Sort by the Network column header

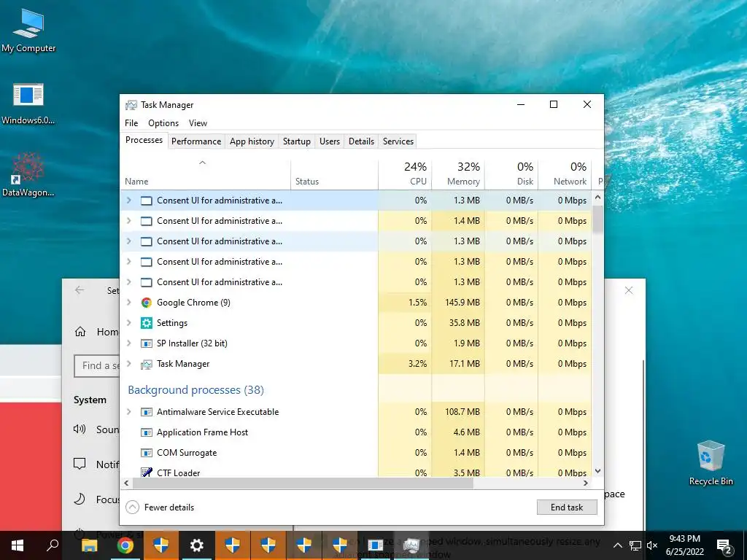565,174
